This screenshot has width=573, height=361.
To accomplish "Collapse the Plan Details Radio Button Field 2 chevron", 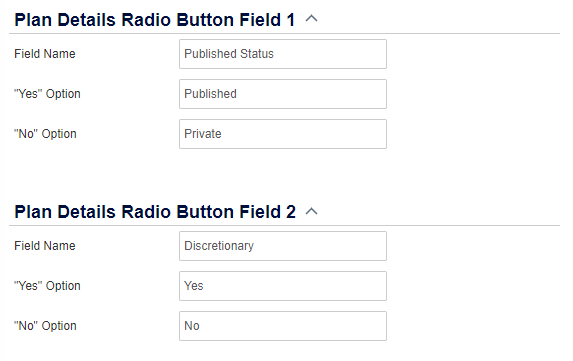I will pos(311,211).
